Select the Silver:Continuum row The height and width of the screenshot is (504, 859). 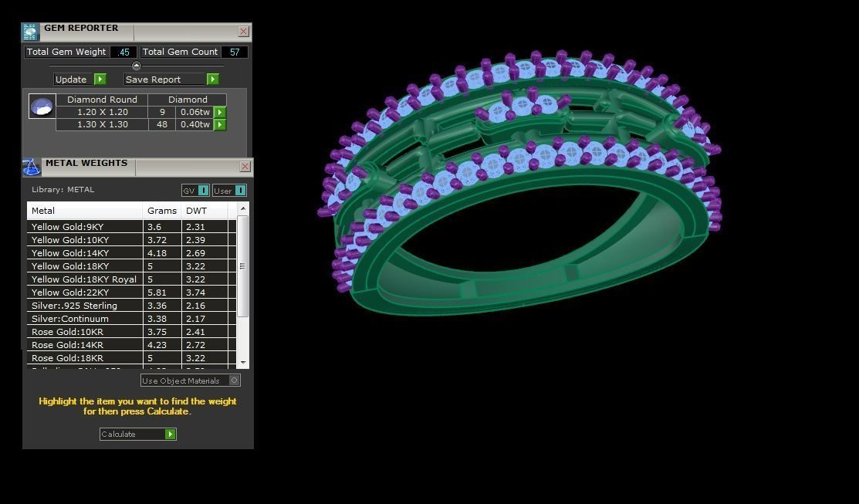[x=131, y=319]
